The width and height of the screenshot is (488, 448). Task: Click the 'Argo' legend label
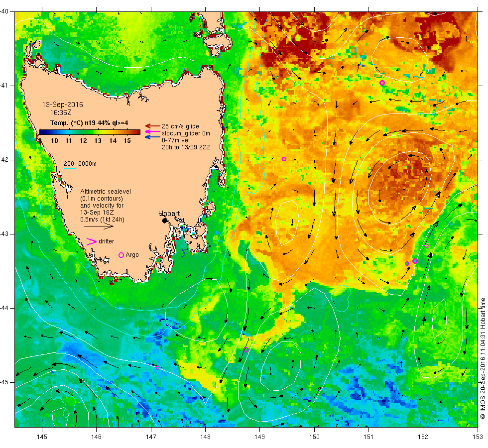[132, 255]
